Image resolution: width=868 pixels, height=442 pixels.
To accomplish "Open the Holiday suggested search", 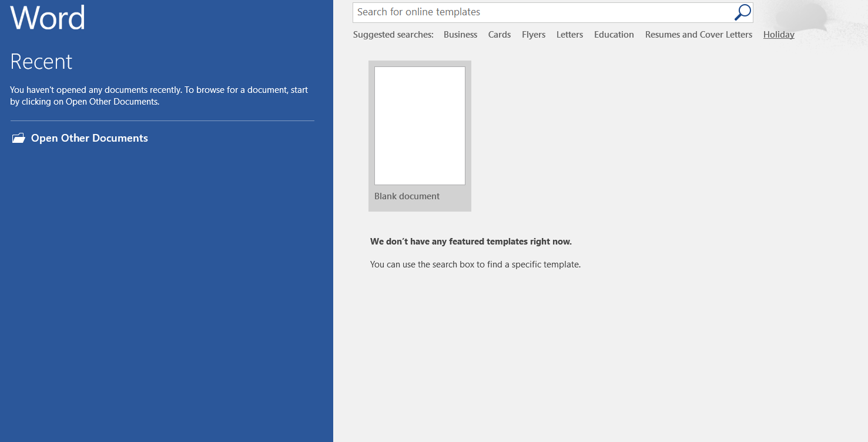I will point(778,34).
